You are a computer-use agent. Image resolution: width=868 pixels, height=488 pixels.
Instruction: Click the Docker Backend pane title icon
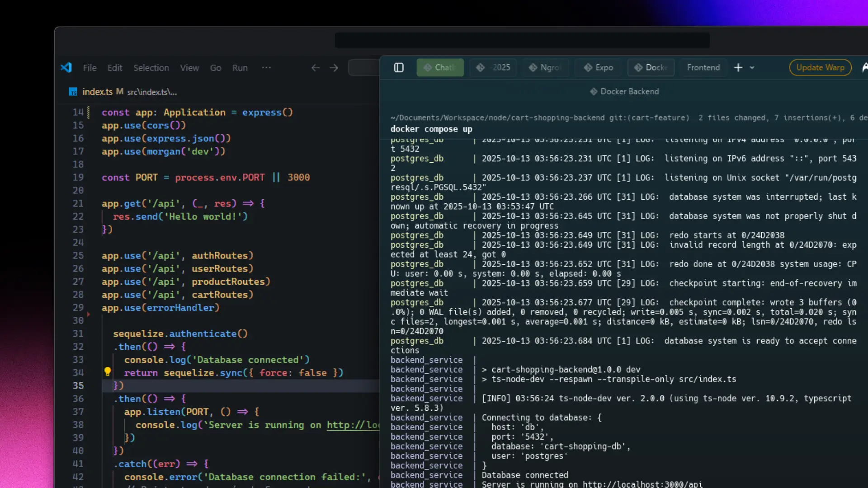(594, 92)
